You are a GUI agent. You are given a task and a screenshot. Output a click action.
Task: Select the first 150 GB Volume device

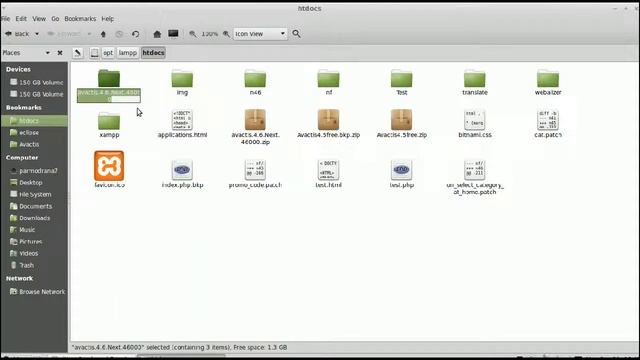click(x=36, y=82)
